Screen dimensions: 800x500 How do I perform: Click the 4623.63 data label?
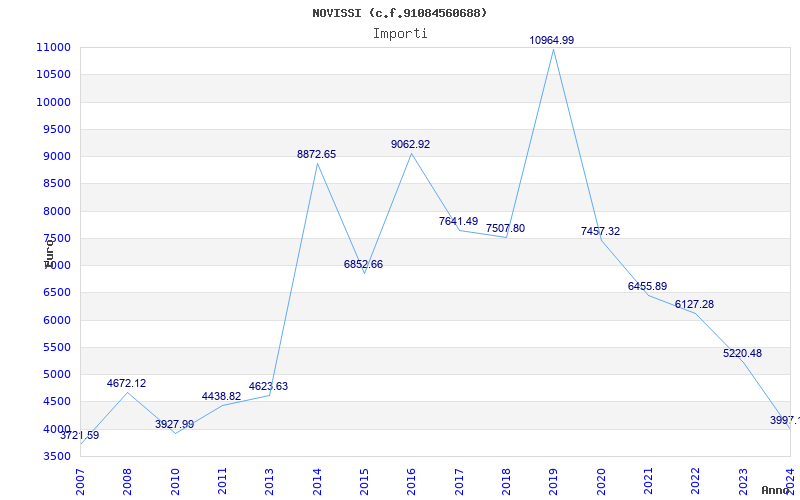click(268, 387)
